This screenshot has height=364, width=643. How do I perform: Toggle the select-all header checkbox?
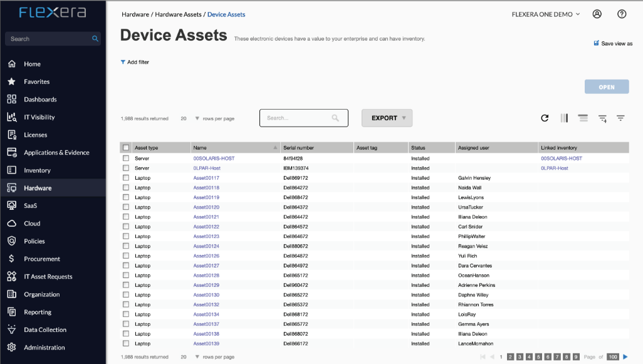(x=126, y=148)
